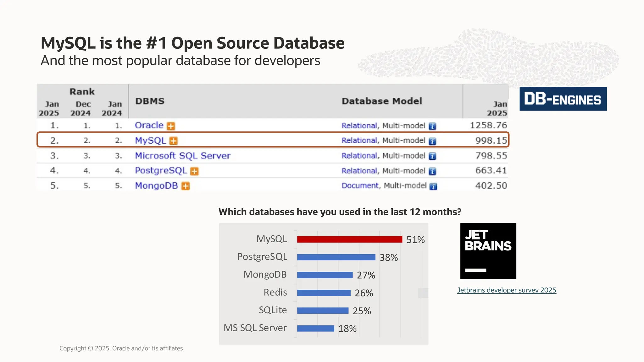Select the blue MS SQL Server bar
The image size is (644, 362).
click(316, 328)
